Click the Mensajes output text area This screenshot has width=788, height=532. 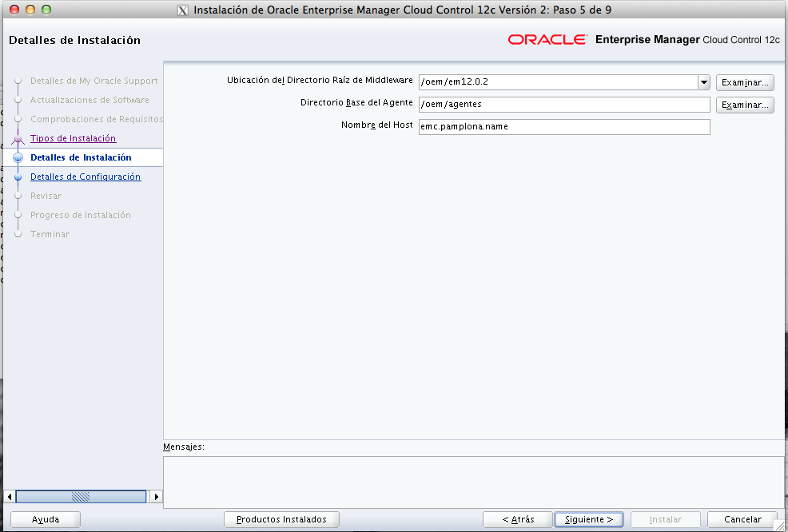[x=473, y=481]
